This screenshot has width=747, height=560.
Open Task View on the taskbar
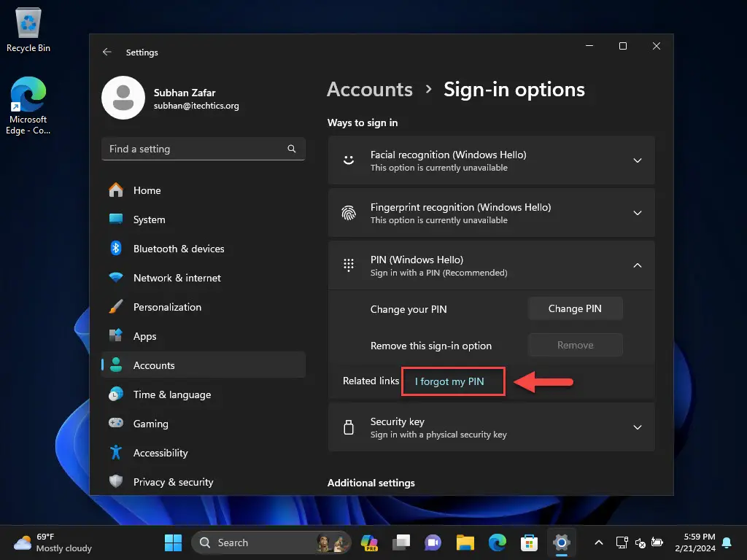[x=401, y=542]
